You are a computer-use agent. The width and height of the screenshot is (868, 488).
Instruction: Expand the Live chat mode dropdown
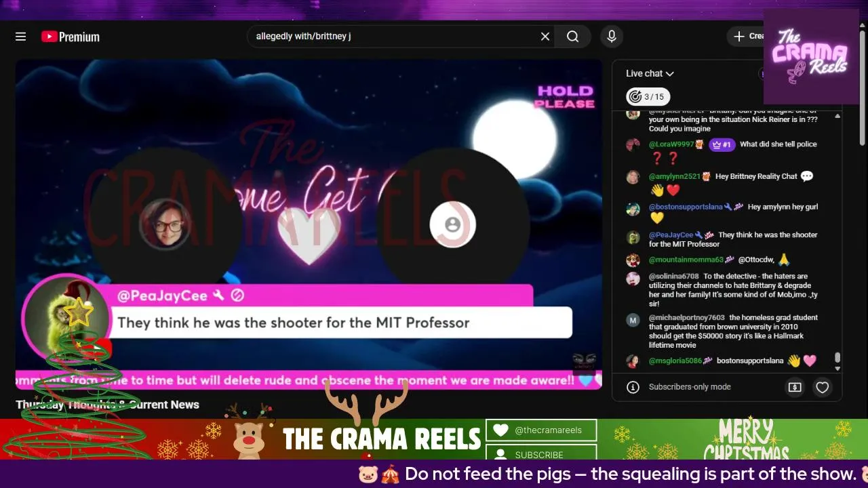[650, 73]
